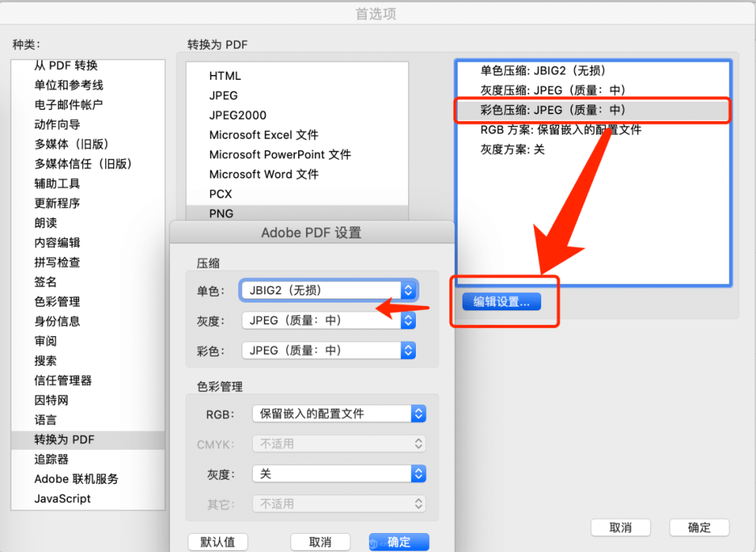The width and height of the screenshot is (756, 552).
Task: Select 拼写检查 category
Action: point(88,263)
